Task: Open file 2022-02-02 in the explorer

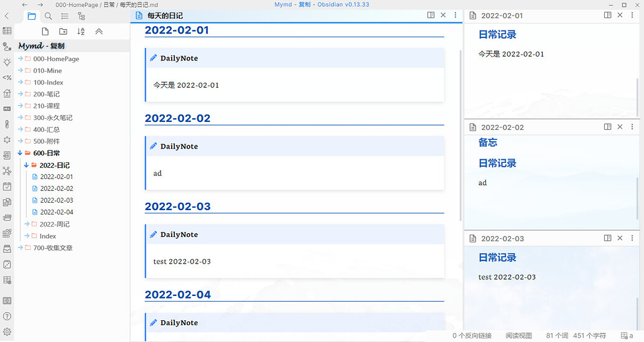Action: pyautogui.click(x=57, y=188)
